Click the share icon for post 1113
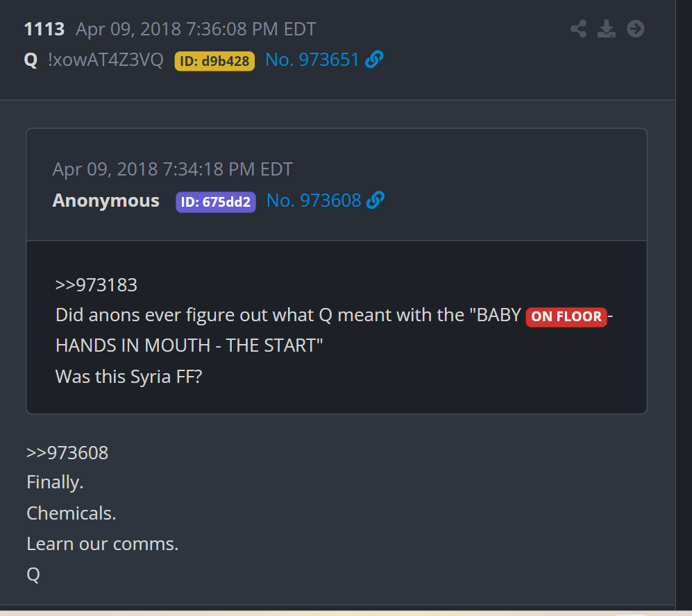692x616 pixels. coord(578,29)
